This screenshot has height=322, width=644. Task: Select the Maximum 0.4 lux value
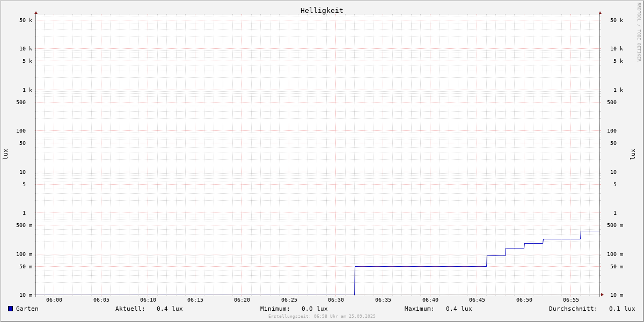click(459, 309)
